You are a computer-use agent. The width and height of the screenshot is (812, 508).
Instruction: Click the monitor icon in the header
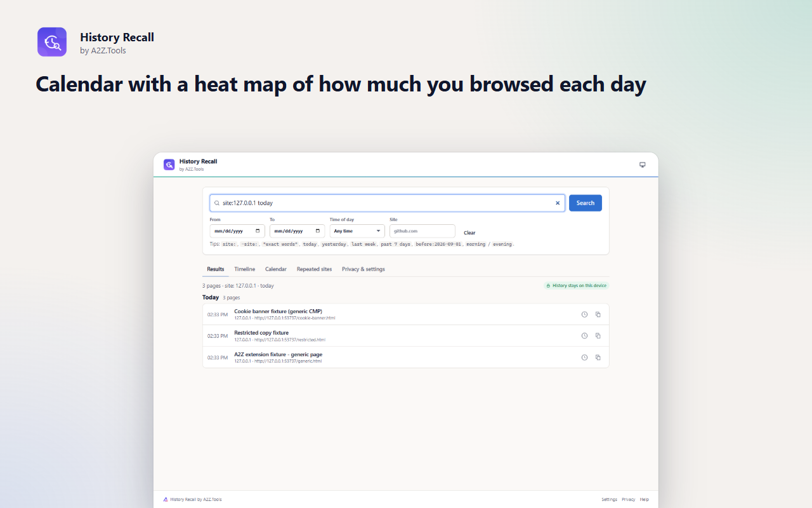click(642, 164)
